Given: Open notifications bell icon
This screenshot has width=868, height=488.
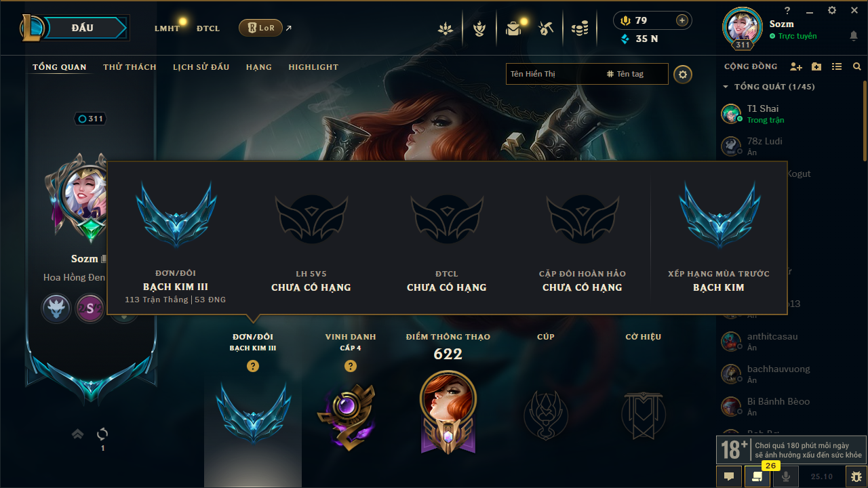Looking at the screenshot, I should click(x=854, y=36).
